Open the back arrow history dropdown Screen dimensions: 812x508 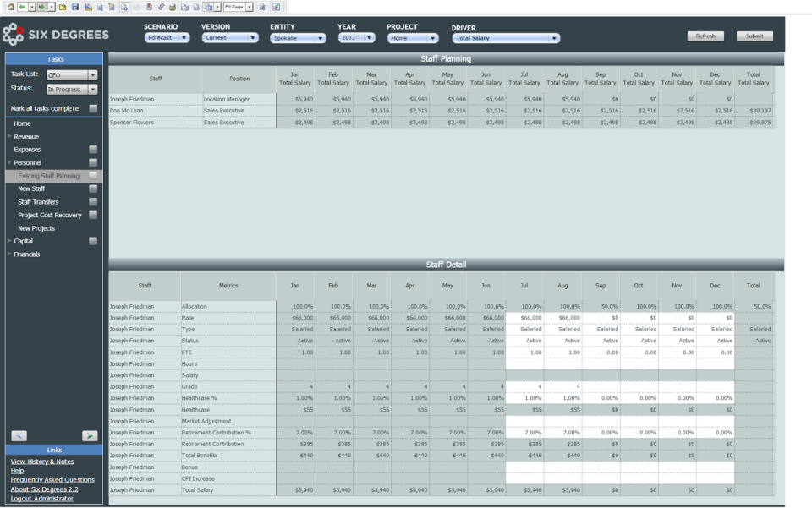pos(31,8)
